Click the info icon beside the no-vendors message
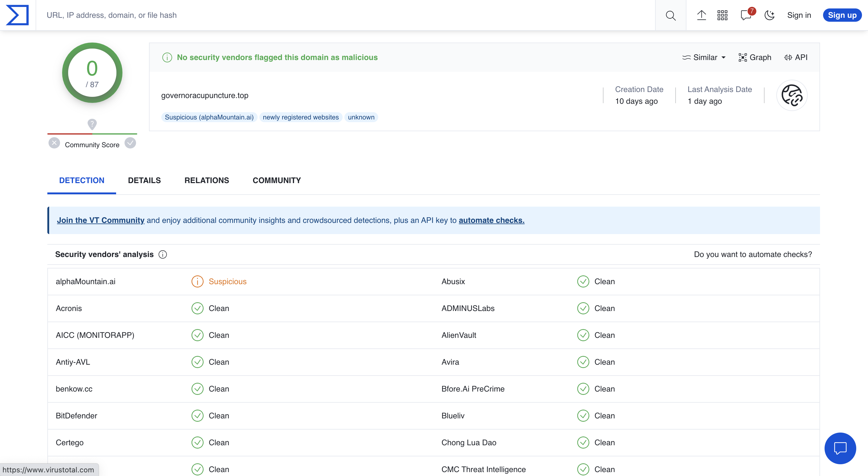 click(167, 57)
